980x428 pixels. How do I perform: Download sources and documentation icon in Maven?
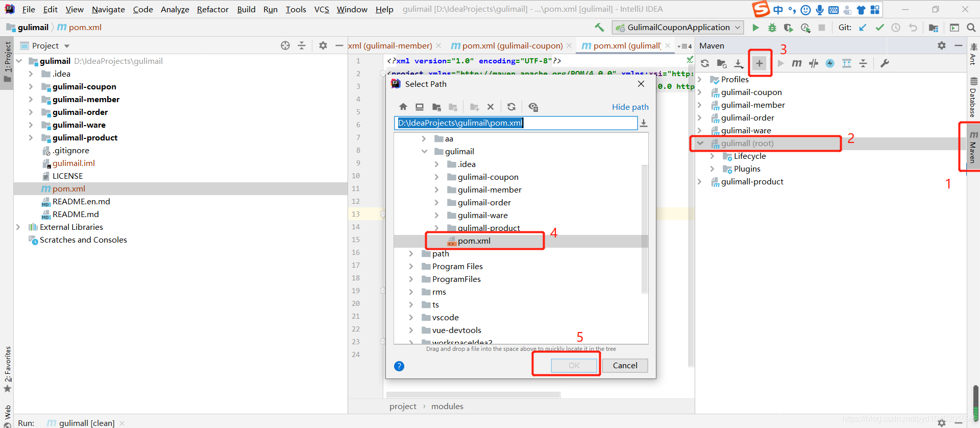(739, 63)
